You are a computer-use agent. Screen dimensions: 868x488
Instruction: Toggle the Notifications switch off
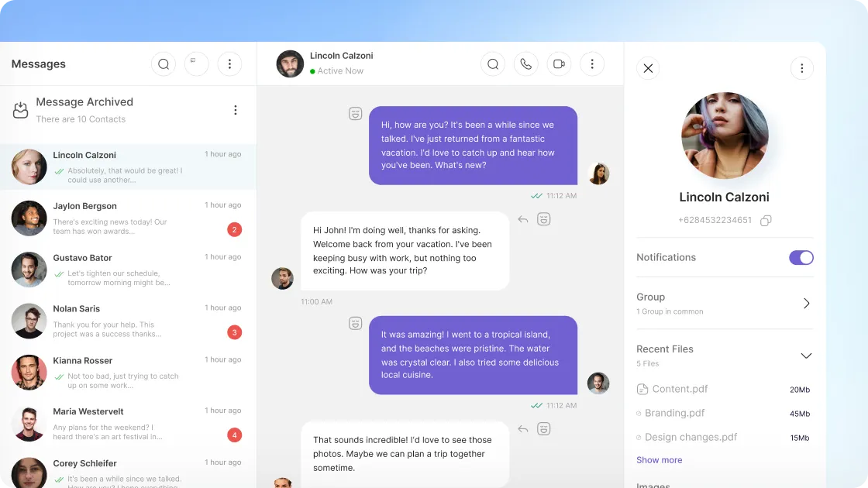(801, 258)
